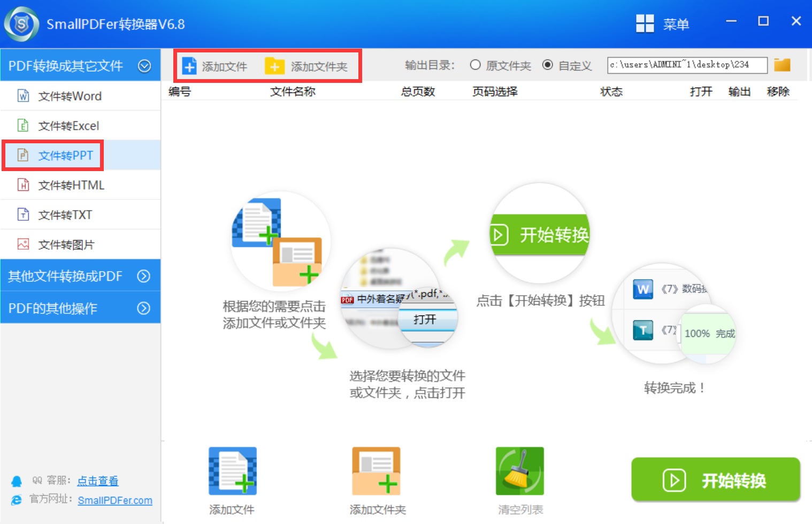Click the 添加文件夹 caption at bottom
812x524 pixels.
378,510
